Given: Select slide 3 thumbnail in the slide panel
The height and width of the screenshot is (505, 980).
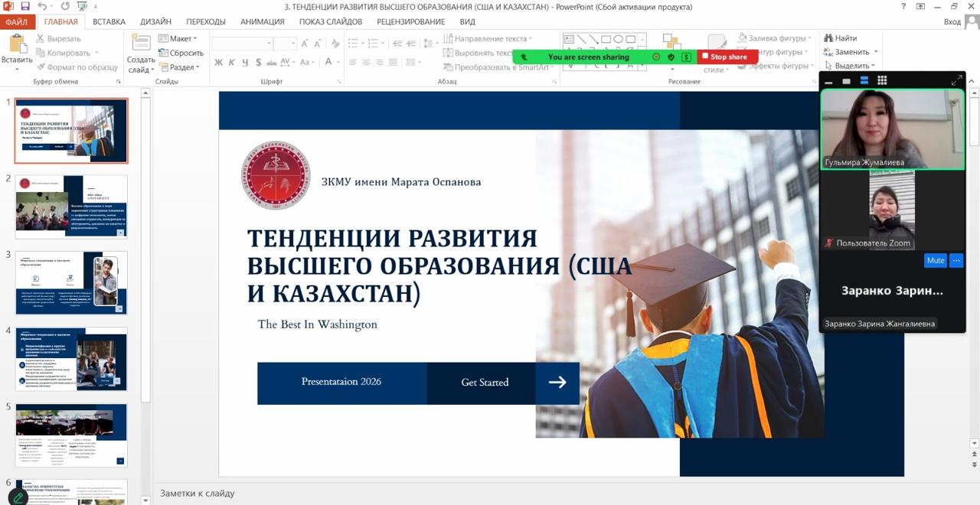Looking at the screenshot, I should click(x=71, y=282).
